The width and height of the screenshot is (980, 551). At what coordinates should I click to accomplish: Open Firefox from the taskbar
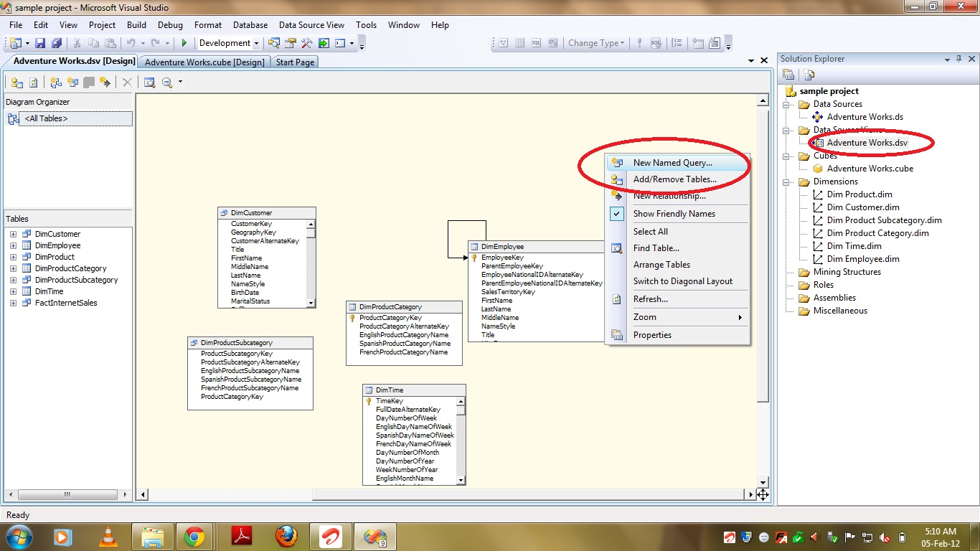click(286, 537)
